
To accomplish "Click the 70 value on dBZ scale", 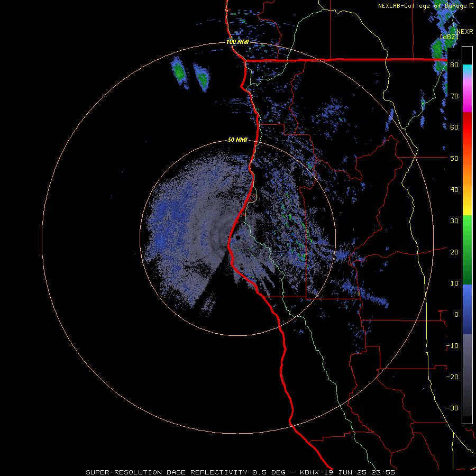I will [x=454, y=96].
